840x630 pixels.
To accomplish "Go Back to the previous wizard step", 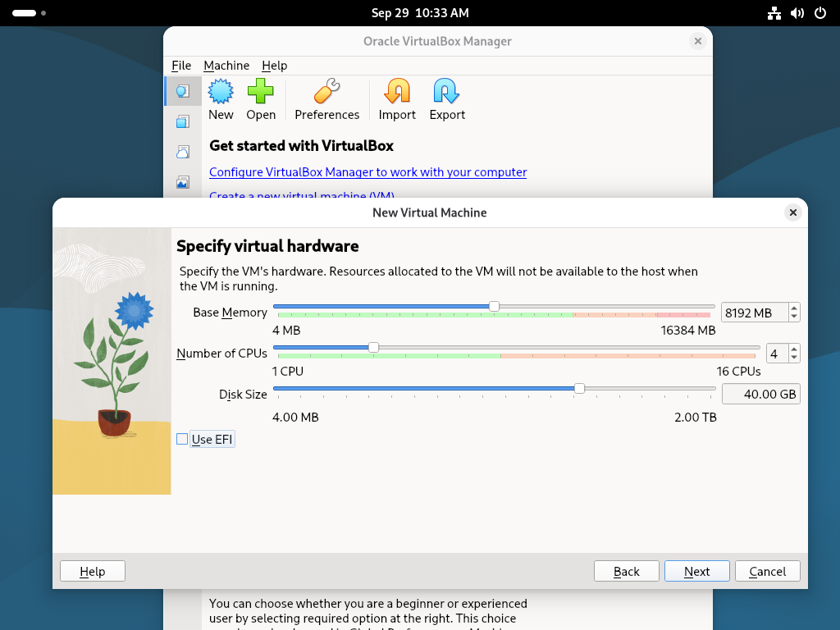I will pos(626,571).
